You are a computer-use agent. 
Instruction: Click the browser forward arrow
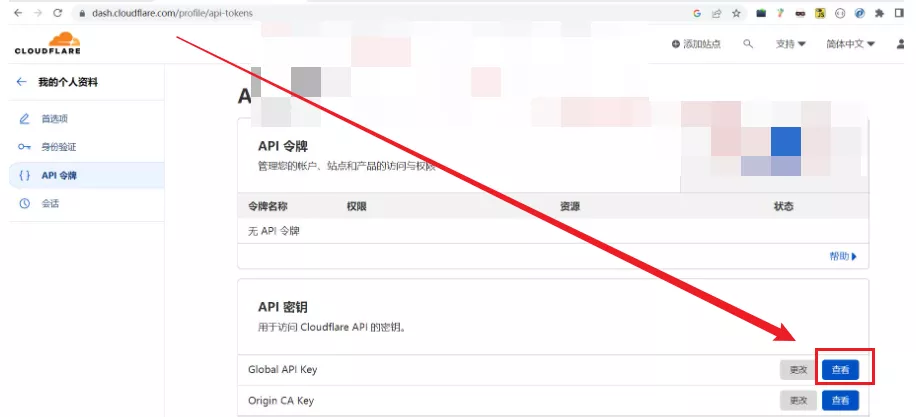tap(37, 13)
